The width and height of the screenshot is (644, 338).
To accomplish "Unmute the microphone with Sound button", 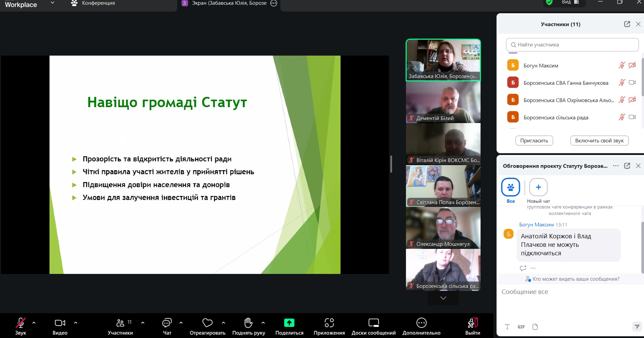I will click(21, 323).
